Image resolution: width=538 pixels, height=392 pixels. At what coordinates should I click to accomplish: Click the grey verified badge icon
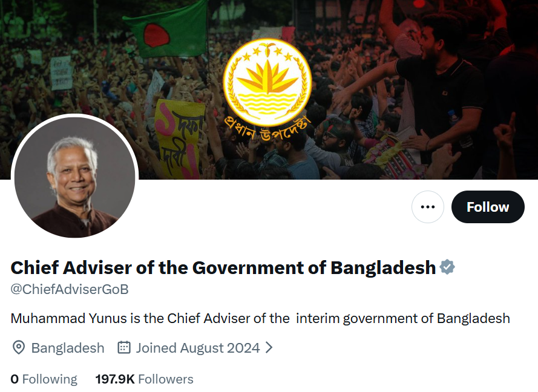pyautogui.click(x=447, y=267)
